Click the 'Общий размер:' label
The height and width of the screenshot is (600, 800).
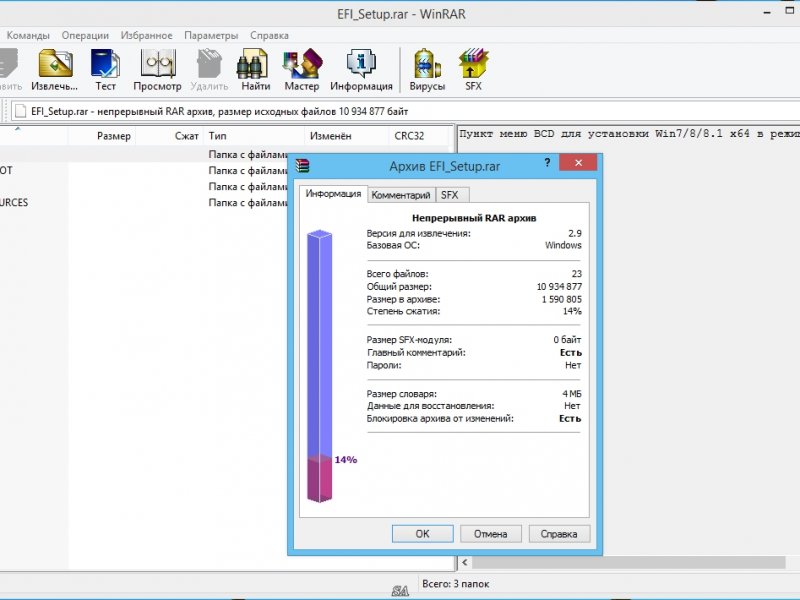(x=399, y=287)
